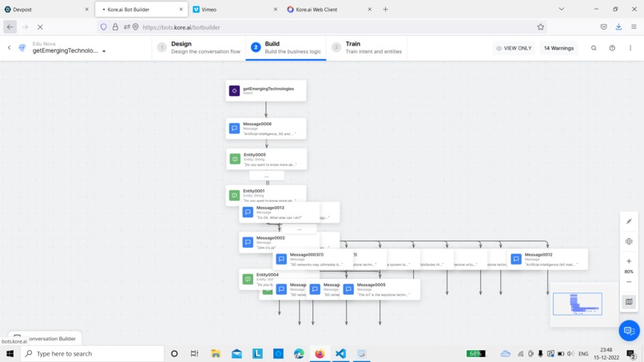Click the site security padlock icon
The height and width of the screenshot is (362, 644).
(115, 27)
